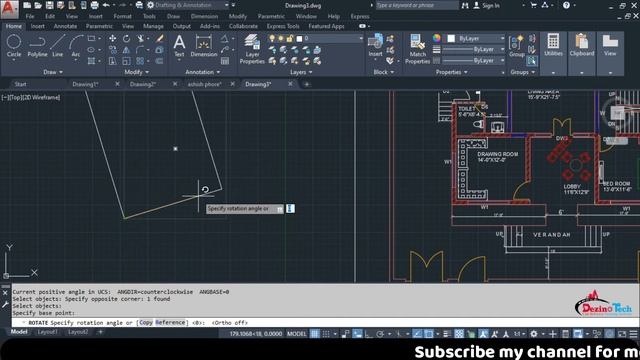Image resolution: width=640 pixels, height=360 pixels.
Task: Click the Table icon in Annotation panel
Action: [225, 61]
